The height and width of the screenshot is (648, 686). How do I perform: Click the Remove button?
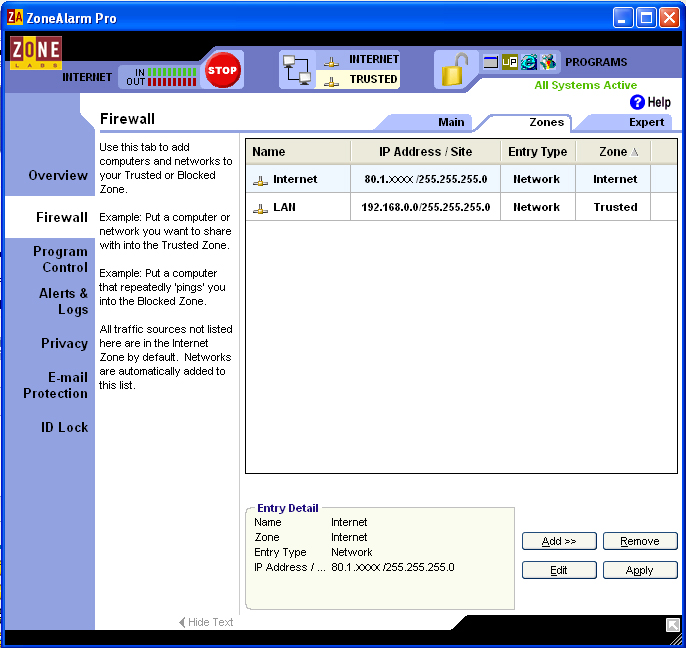pos(640,541)
